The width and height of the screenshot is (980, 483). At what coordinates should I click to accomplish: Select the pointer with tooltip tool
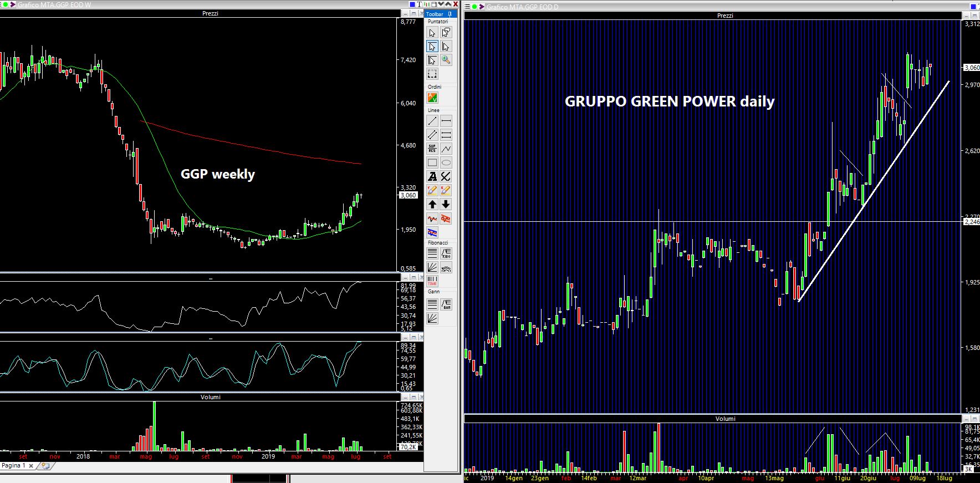(446, 33)
